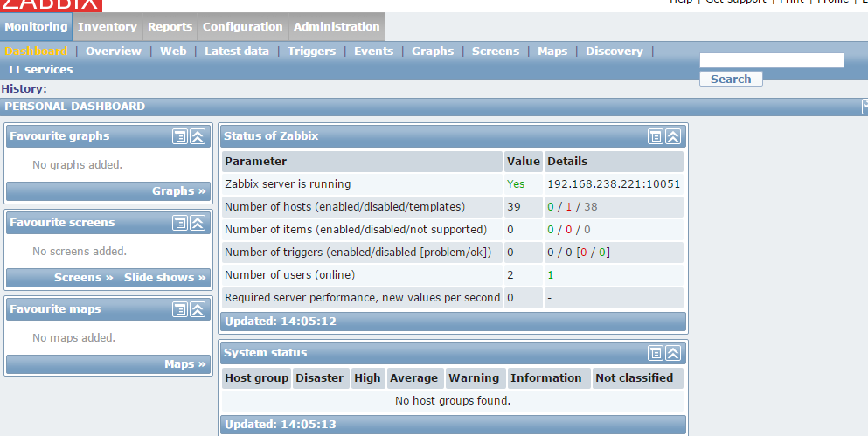Screen dimensions: 868x436
Task: Open the Maps submenu item
Action: (552, 51)
